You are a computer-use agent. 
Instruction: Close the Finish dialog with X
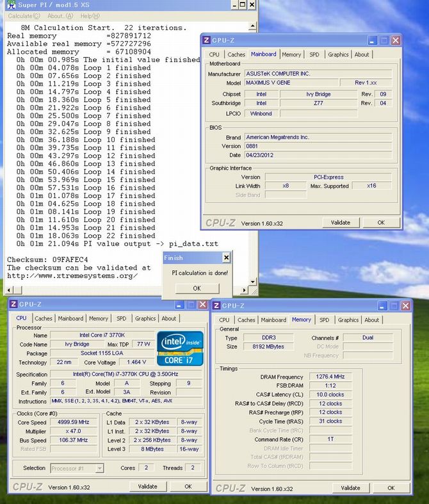pos(226,257)
